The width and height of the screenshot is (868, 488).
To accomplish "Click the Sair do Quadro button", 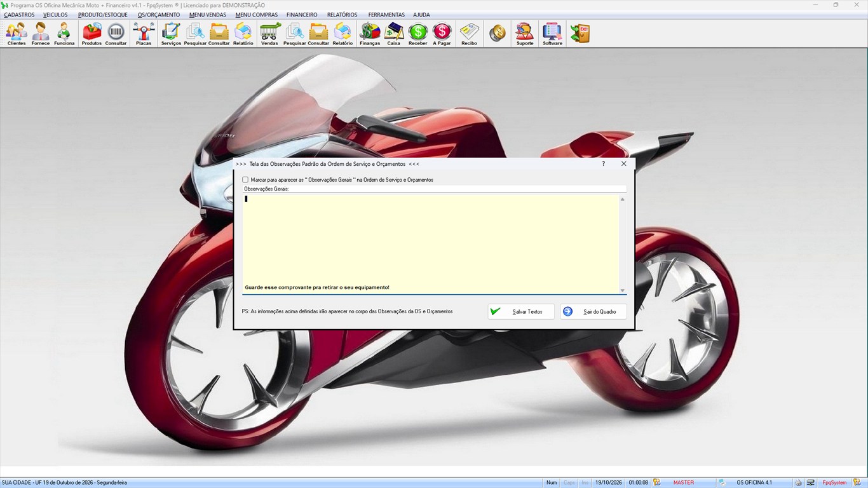I will pos(593,311).
